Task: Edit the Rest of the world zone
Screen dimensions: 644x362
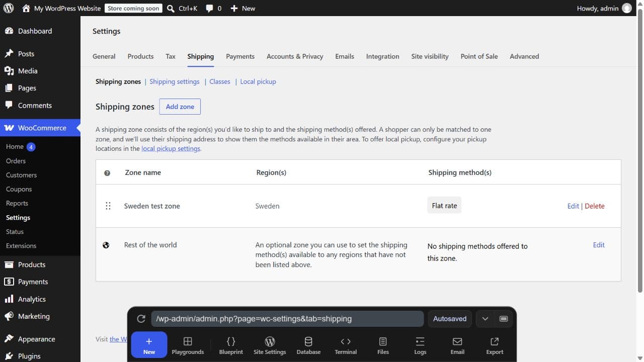Action: pos(599,245)
